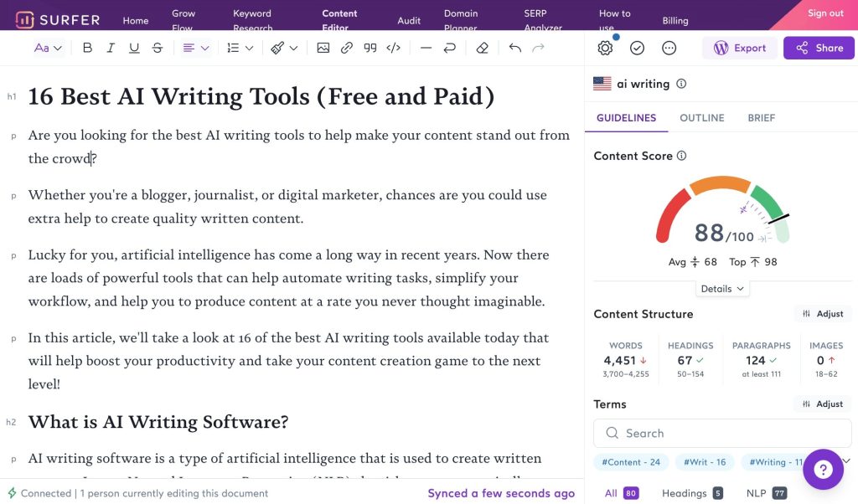Click the terms Search field
This screenshot has width=858, height=504.
coord(721,433)
